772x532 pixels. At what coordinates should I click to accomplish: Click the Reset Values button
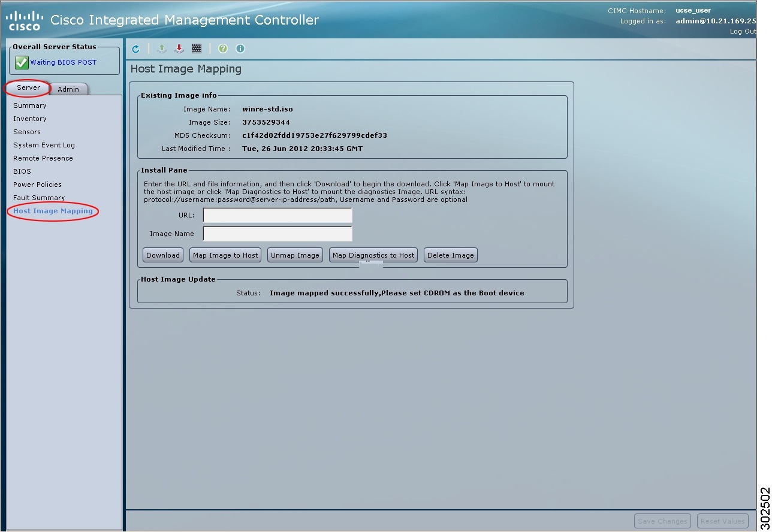pyautogui.click(x=723, y=521)
